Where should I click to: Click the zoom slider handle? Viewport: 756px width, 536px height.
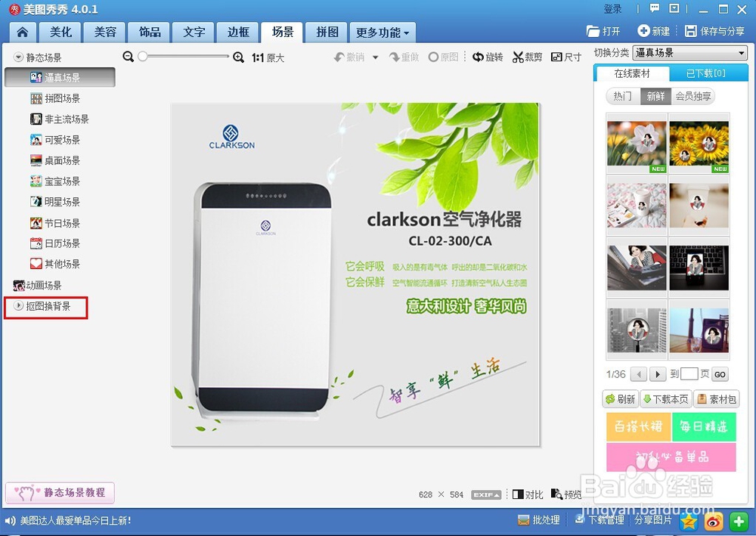coord(142,57)
